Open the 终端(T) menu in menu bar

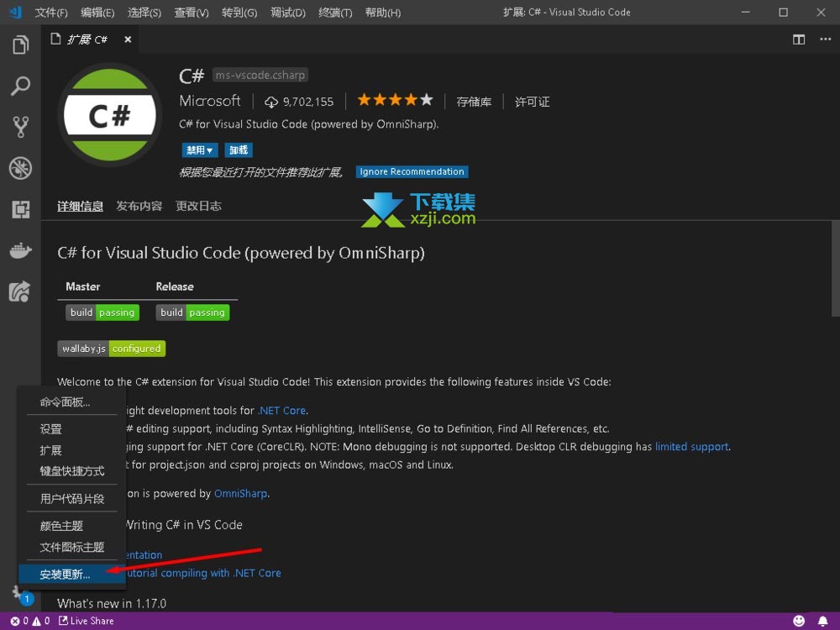coord(335,13)
